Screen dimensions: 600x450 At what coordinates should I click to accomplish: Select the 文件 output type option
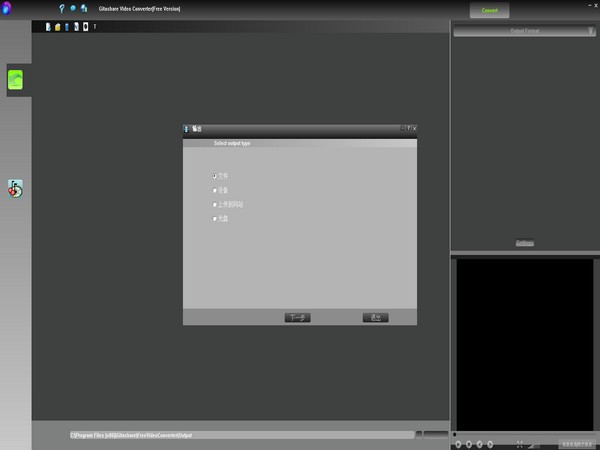click(215, 175)
